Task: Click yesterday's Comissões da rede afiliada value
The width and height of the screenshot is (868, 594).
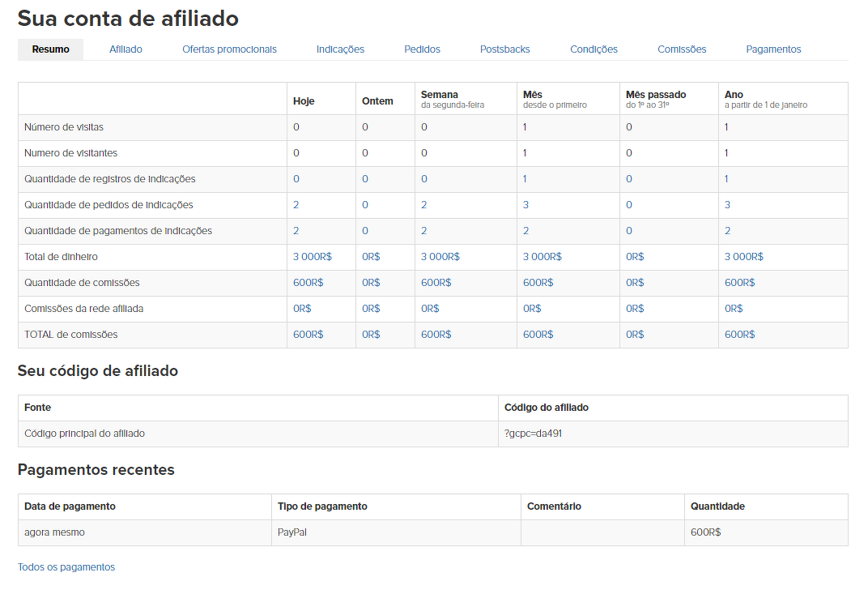Action: pyautogui.click(x=371, y=309)
